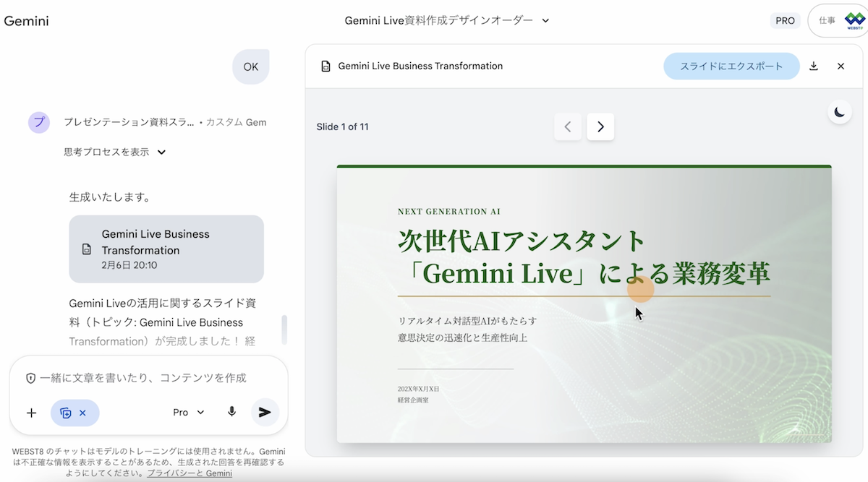Go to the previous slide

[568, 127]
